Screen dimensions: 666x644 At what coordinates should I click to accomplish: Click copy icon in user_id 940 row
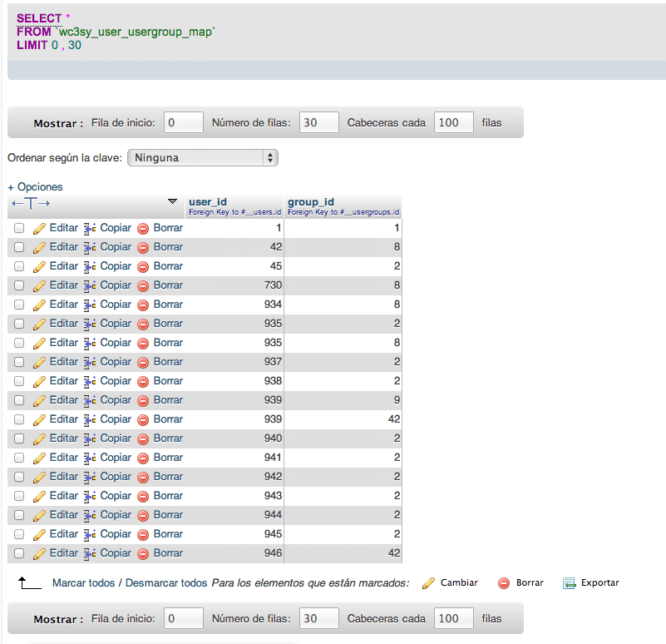(90, 438)
